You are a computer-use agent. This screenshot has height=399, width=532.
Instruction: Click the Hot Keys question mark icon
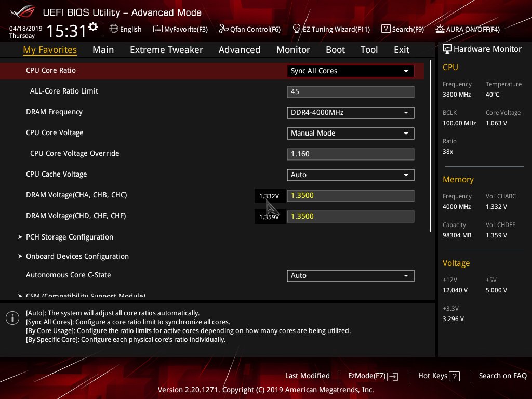[x=454, y=376]
